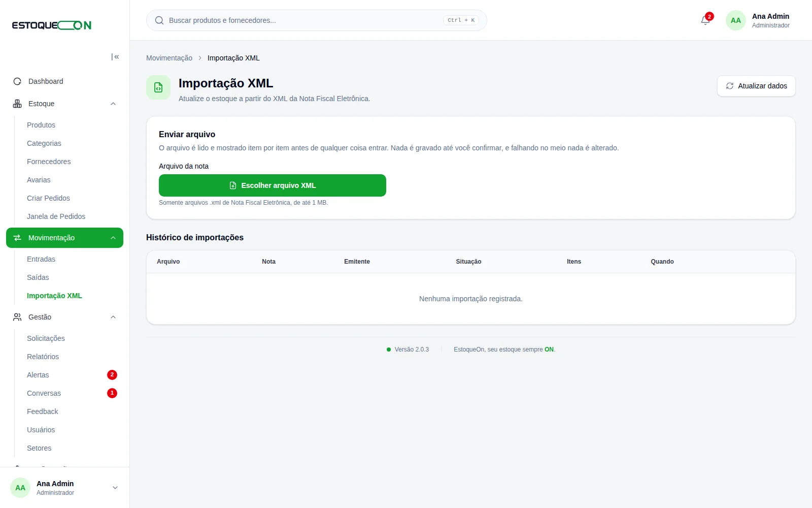Click the refresh icon in Atualizar dados
The width and height of the screenshot is (812, 508).
730,86
